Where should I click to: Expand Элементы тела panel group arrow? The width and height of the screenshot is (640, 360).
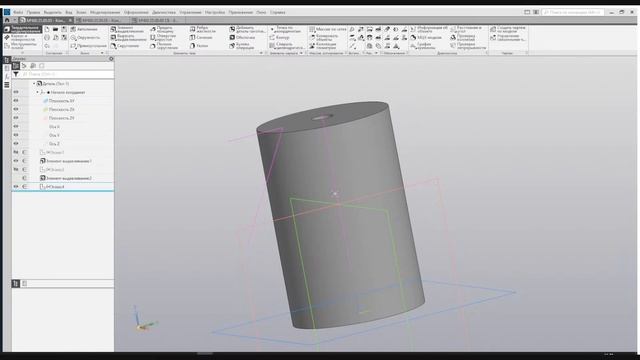[x=261, y=53]
